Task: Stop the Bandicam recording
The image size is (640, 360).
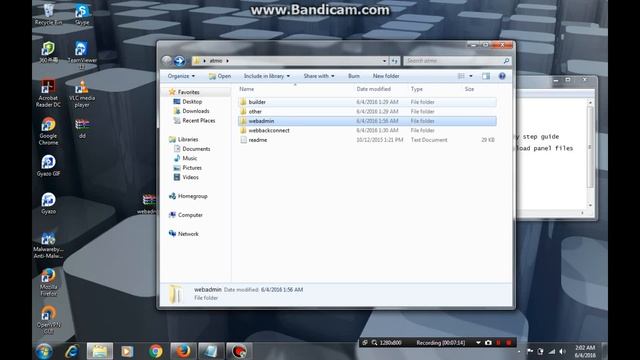Action: [x=509, y=343]
